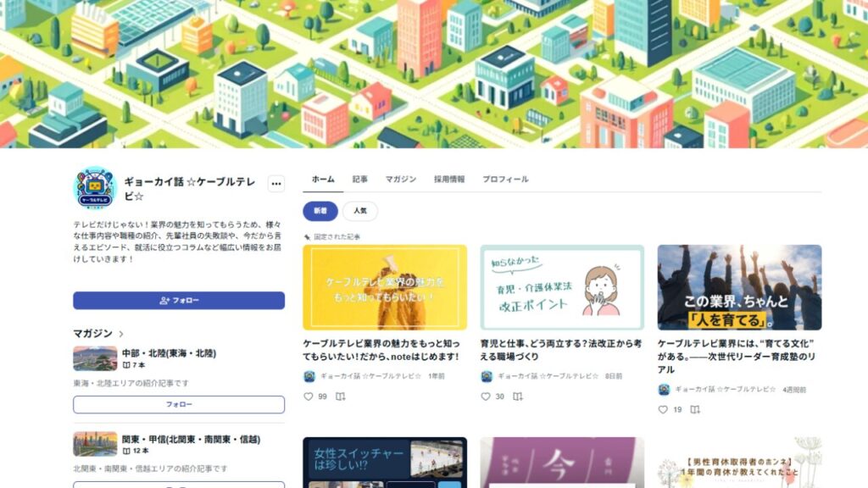Expand the マガジン section chevron
The width and height of the screenshot is (868, 488).
click(x=121, y=334)
